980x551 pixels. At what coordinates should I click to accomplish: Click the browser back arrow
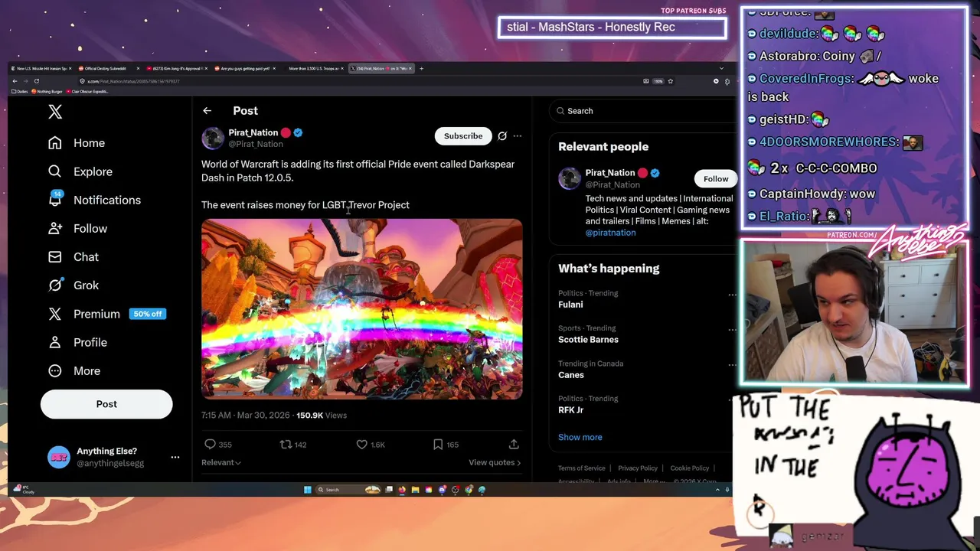pos(15,81)
